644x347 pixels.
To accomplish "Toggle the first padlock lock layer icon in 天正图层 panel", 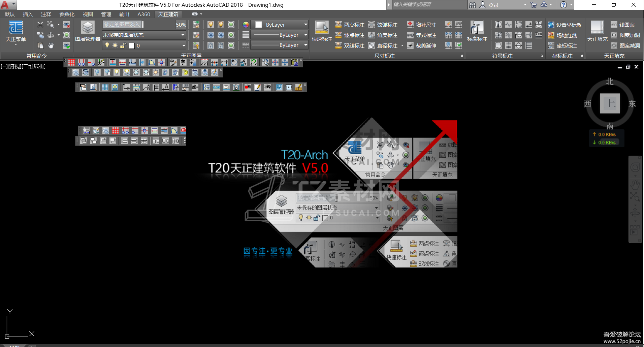I will 211,45.
